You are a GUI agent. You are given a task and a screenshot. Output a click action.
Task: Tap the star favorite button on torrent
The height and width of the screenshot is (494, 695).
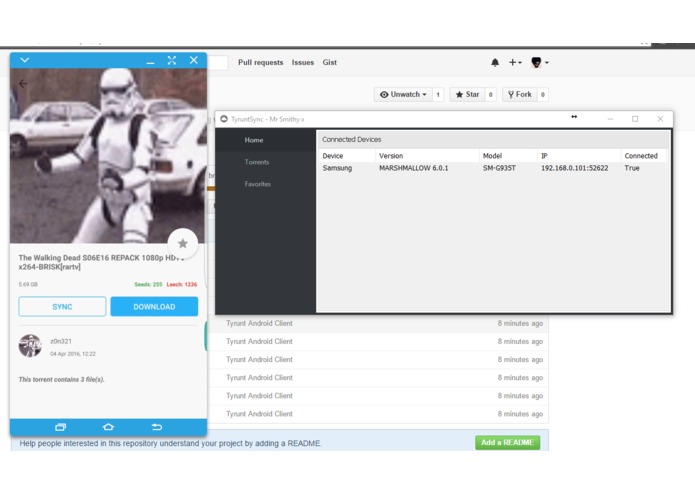183,243
